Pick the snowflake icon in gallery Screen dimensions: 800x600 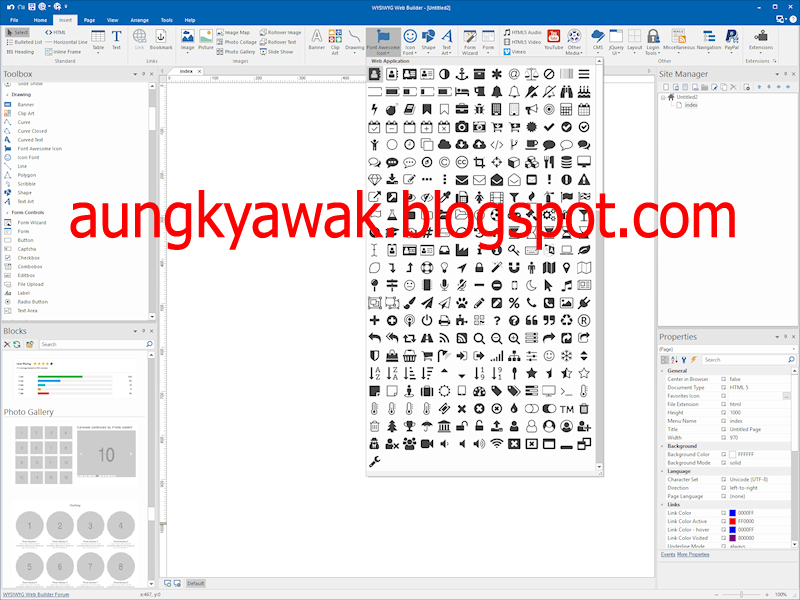click(566, 356)
